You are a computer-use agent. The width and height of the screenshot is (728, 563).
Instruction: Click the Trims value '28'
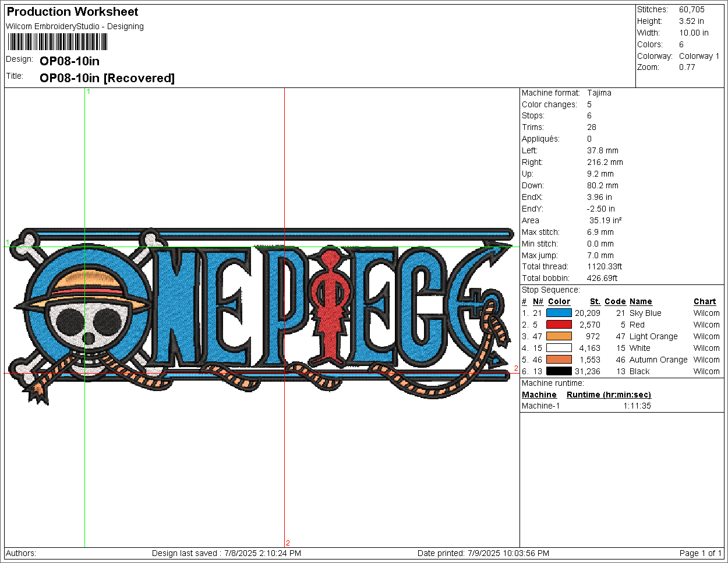click(x=592, y=127)
